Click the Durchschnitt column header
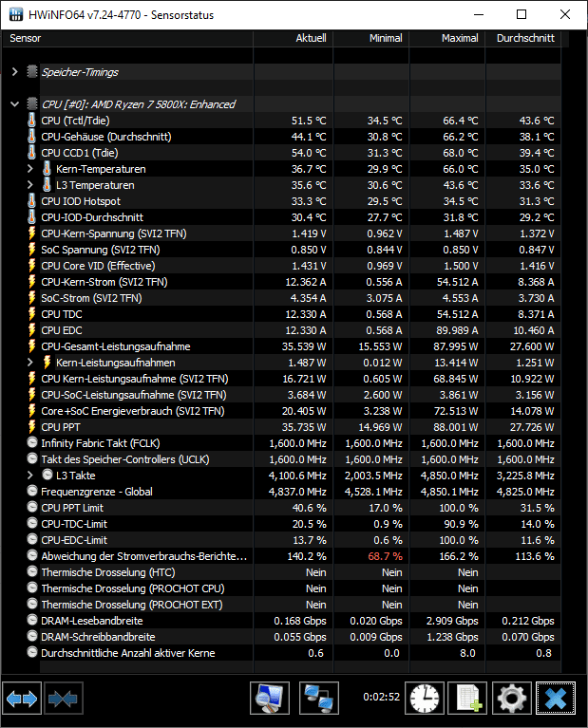 tap(523, 38)
